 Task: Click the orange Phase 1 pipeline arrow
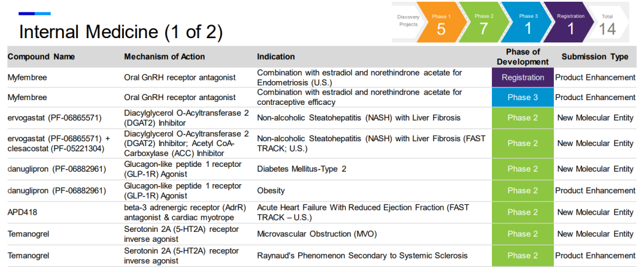[441, 23]
